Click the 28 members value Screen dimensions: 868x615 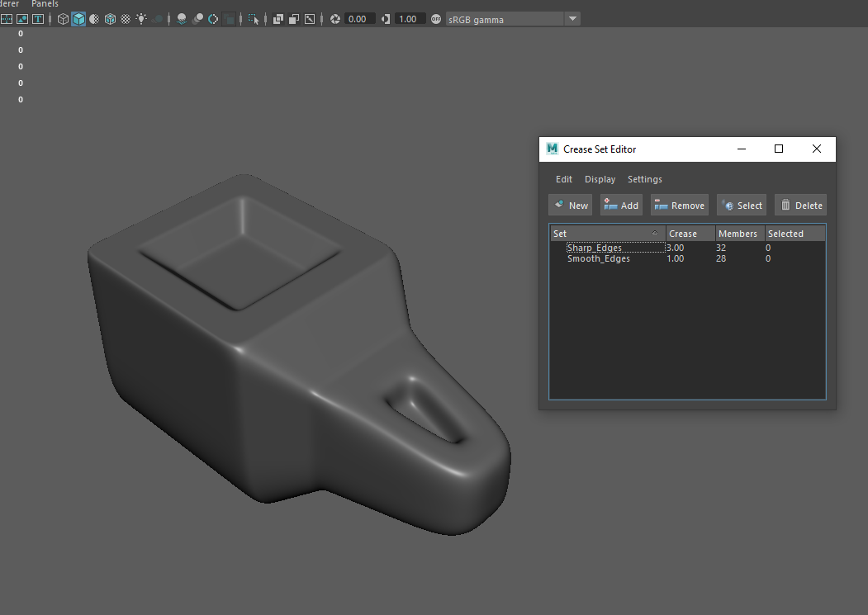coord(721,258)
